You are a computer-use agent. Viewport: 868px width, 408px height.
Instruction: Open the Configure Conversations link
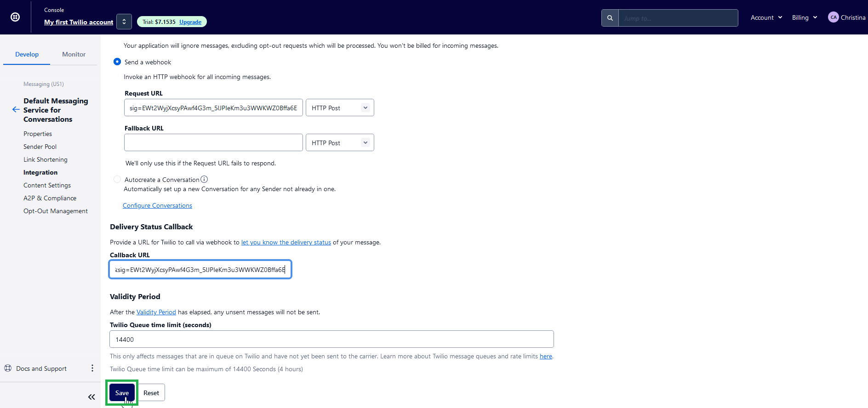point(157,205)
